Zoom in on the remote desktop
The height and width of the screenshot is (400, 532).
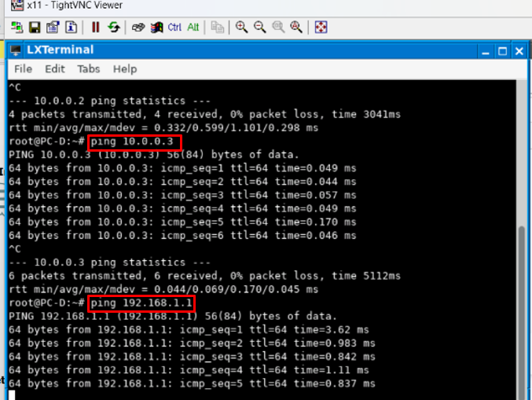(x=242, y=28)
